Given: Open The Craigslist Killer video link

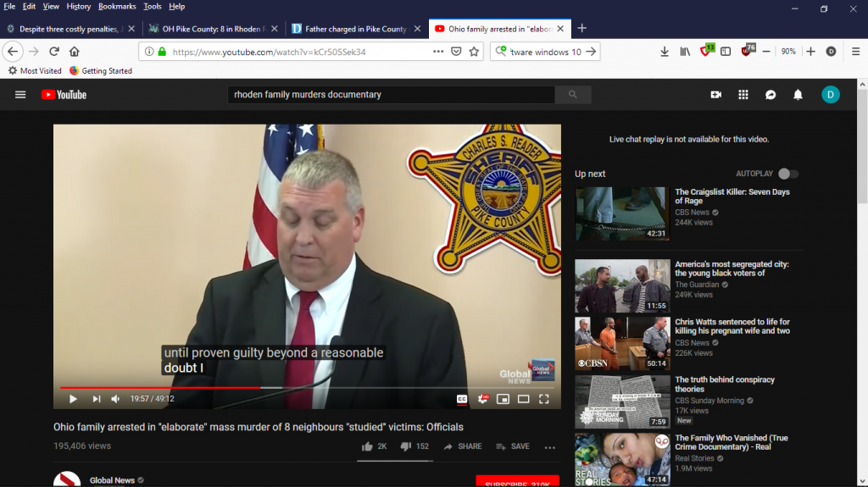Looking at the screenshot, I should click(732, 196).
